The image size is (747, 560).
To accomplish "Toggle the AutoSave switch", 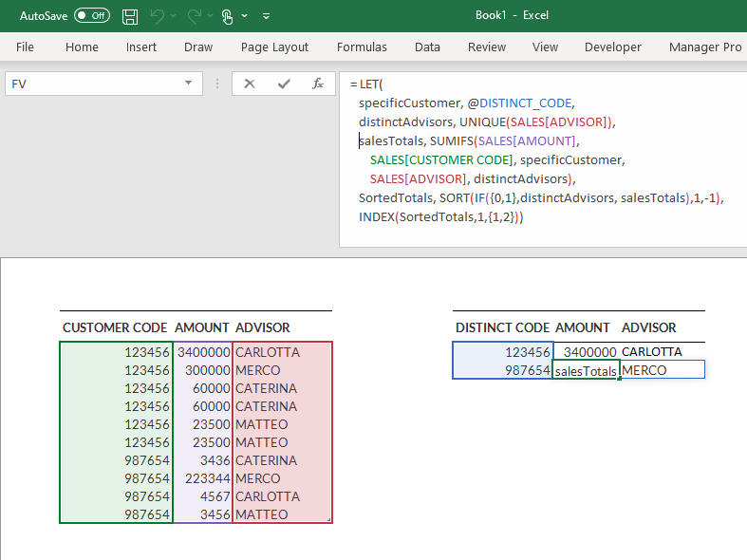I will pos(92,16).
